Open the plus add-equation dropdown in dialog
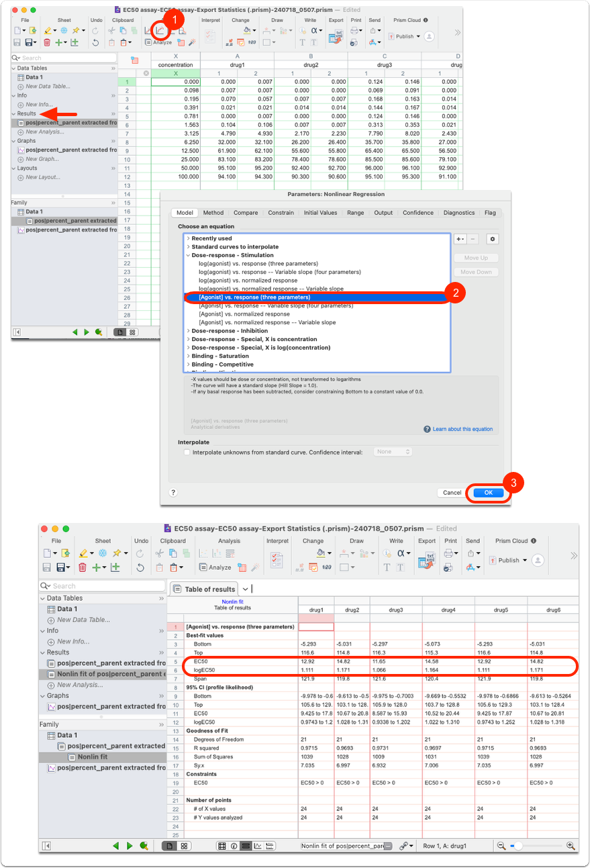This screenshot has width=590, height=868. point(460,239)
